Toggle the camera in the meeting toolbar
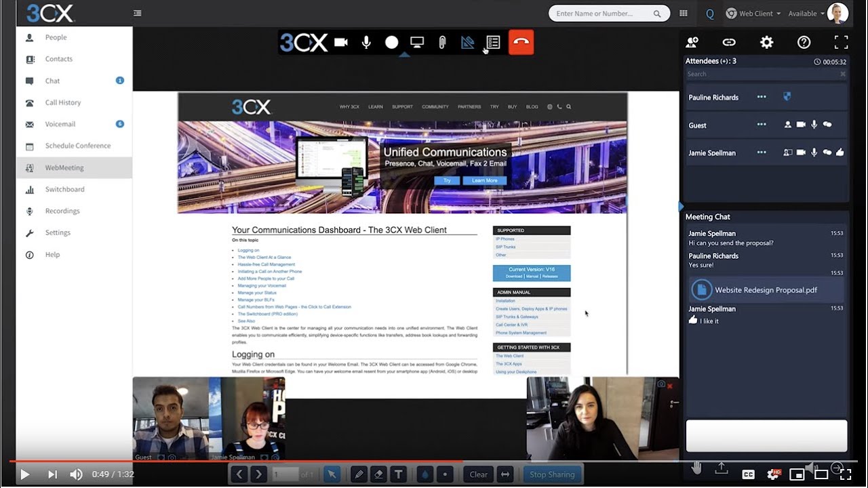868x488 pixels. pos(341,43)
